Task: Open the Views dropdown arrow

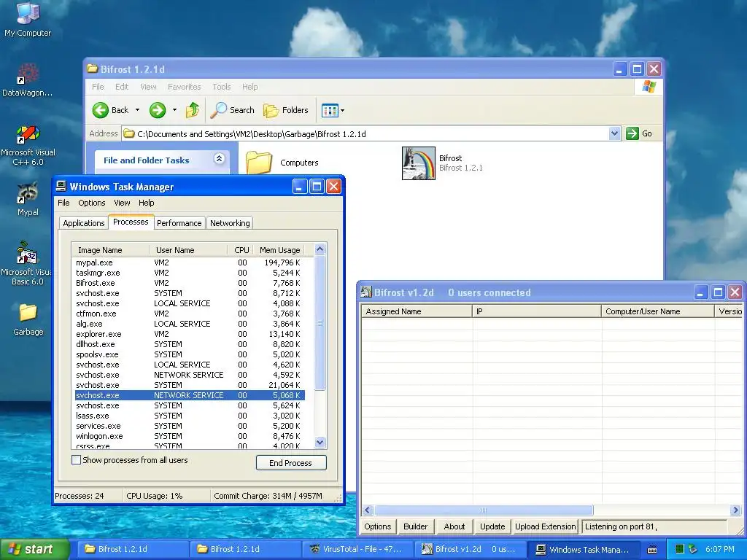Action: click(342, 111)
